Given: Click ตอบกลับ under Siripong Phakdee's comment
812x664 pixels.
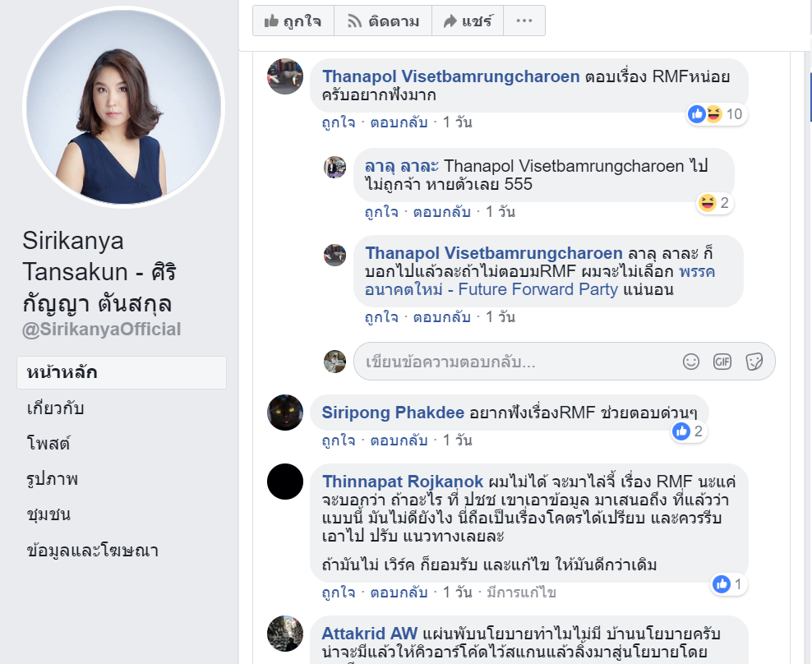Looking at the screenshot, I should click(399, 440).
